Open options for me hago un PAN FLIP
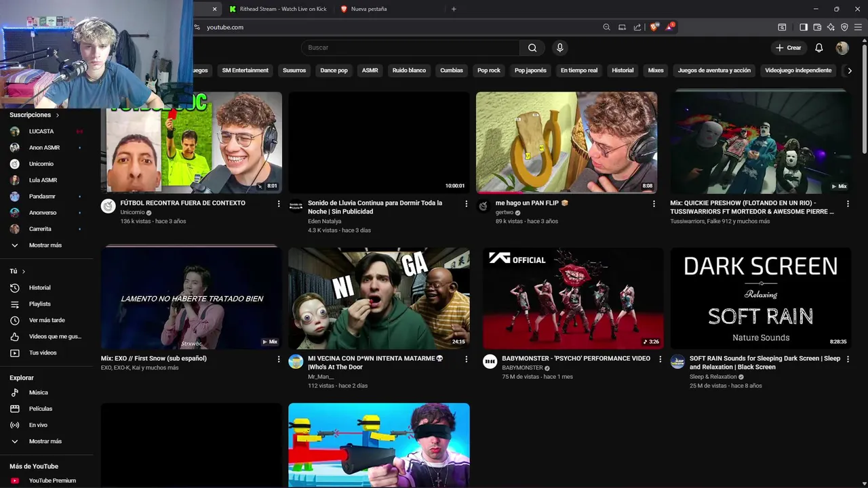 (x=654, y=203)
